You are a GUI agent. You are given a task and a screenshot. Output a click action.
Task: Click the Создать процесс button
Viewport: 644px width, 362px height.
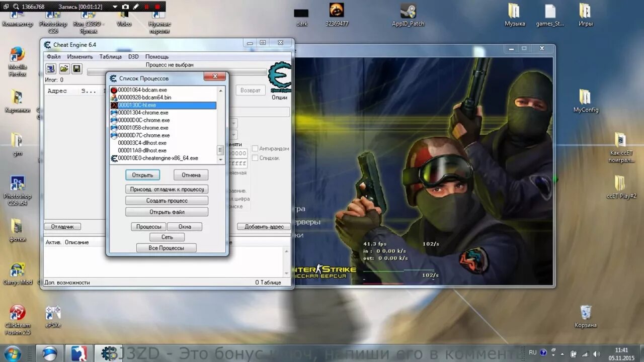[x=167, y=201]
